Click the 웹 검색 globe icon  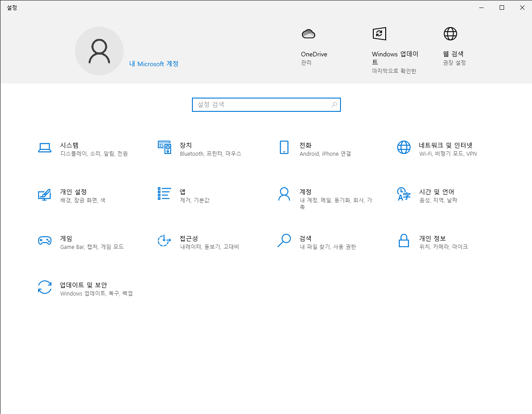450,34
